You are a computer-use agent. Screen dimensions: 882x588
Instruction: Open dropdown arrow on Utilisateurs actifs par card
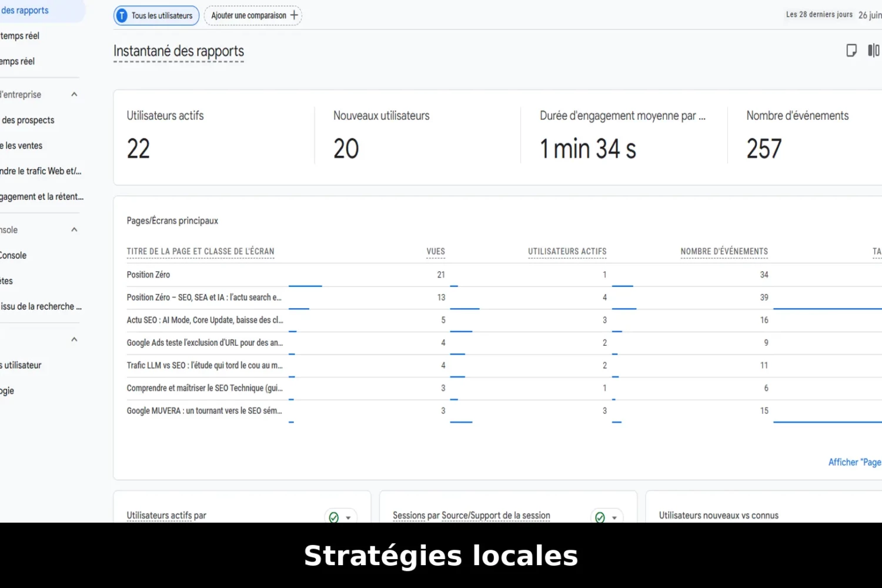coord(348,517)
